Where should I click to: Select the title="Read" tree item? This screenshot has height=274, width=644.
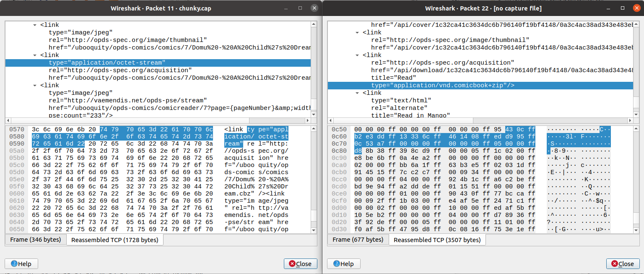point(394,77)
